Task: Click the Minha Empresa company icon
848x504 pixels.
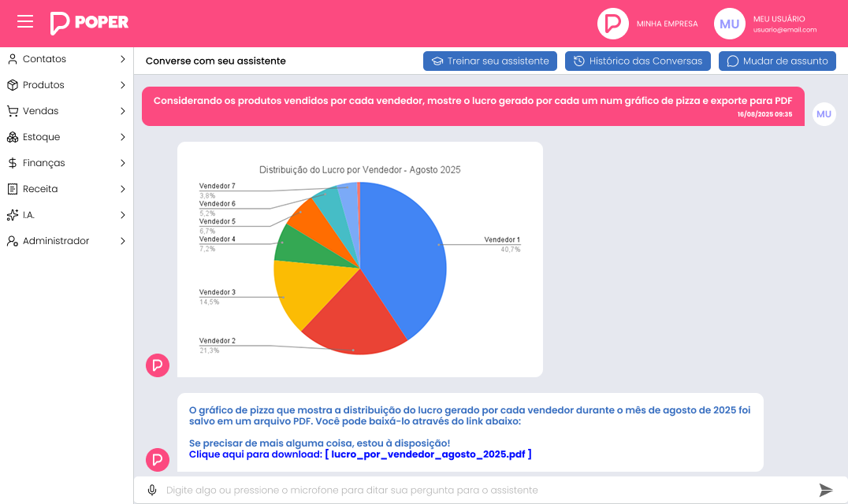Action: click(612, 24)
